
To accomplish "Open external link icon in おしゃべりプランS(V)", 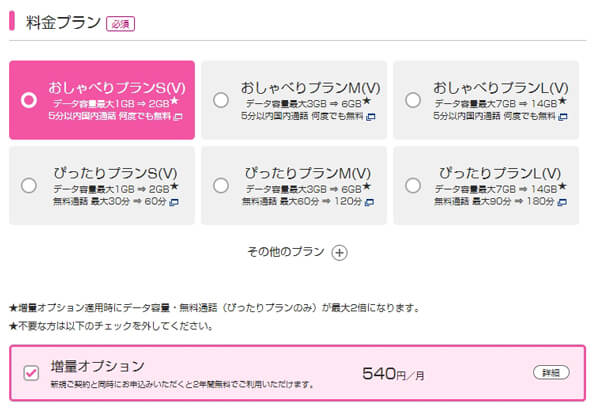I will click(x=178, y=117).
